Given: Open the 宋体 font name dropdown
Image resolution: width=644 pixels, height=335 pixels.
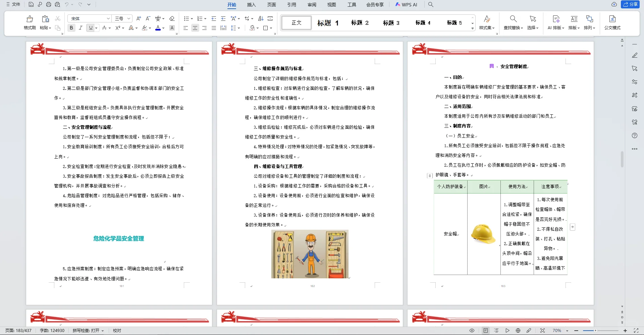Looking at the screenshot, I should pos(89,18).
